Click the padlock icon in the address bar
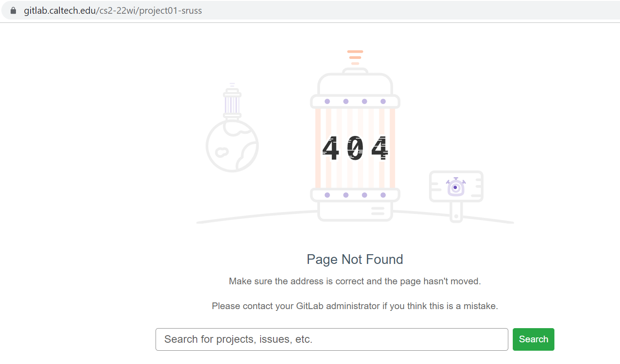 pyautogui.click(x=13, y=11)
